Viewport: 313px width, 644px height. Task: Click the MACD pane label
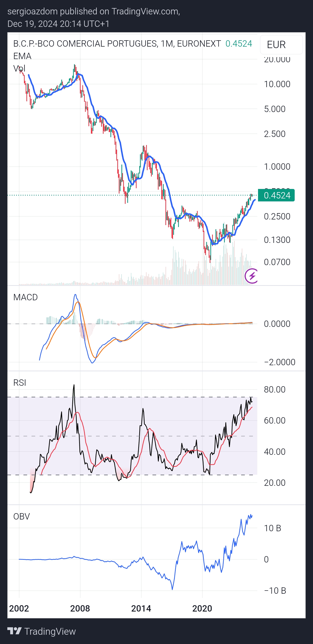point(25,297)
